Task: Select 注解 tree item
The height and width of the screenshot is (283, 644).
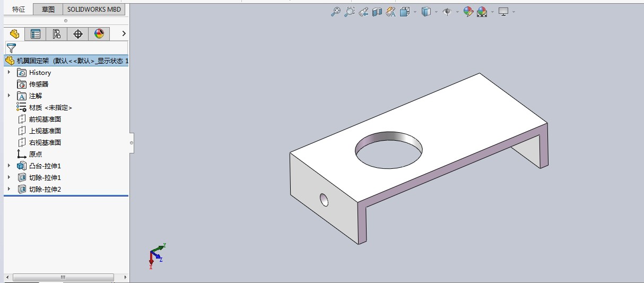Action: click(36, 96)
